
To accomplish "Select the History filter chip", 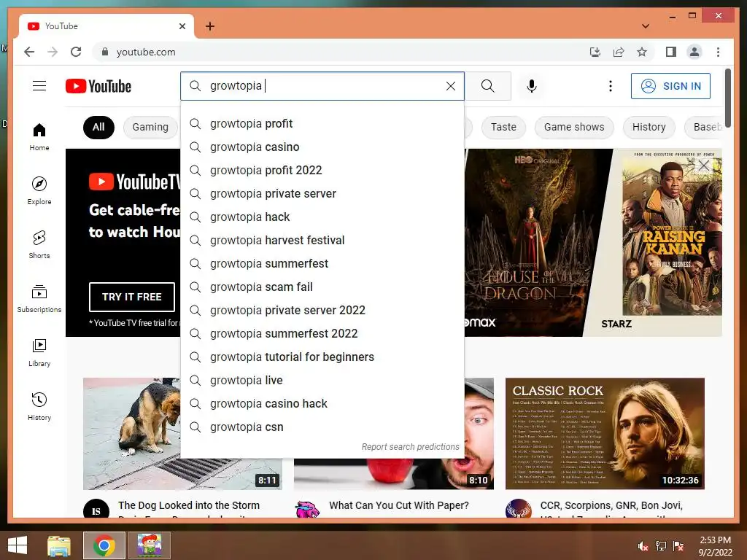I will tap(649, 127).
